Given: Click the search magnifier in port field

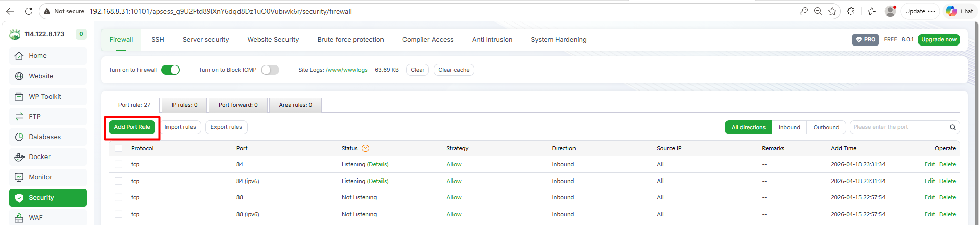Looking at the screenshot, I should [x=952, y=127].
